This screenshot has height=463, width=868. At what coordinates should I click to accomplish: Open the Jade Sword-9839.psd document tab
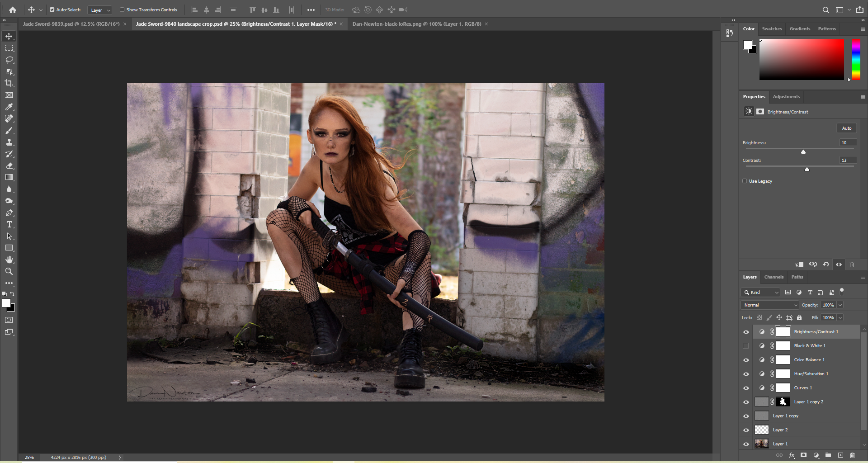[71, 24]
